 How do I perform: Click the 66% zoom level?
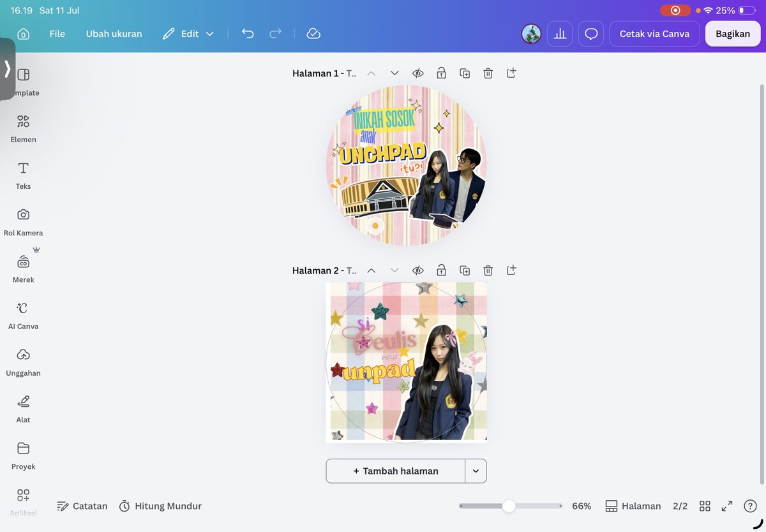pos(582,506)
